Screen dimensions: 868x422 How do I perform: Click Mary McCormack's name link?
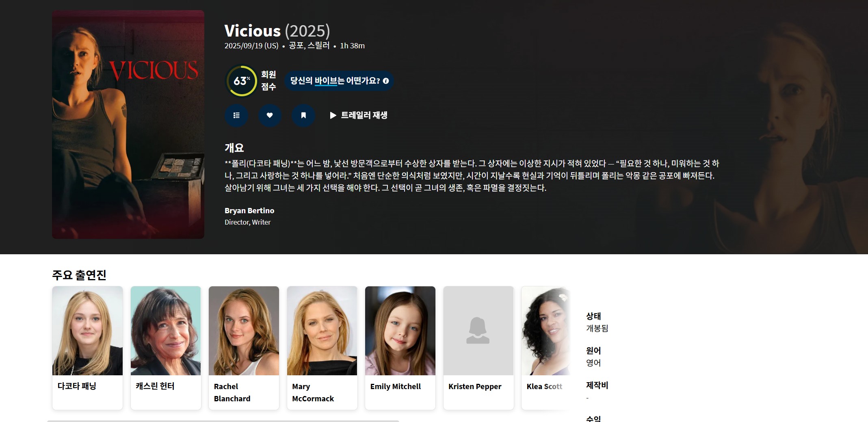tap(312, 392)
